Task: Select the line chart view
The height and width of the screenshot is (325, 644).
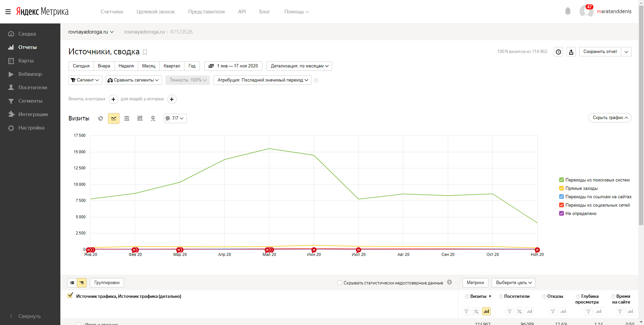Action: coord(114,118)
